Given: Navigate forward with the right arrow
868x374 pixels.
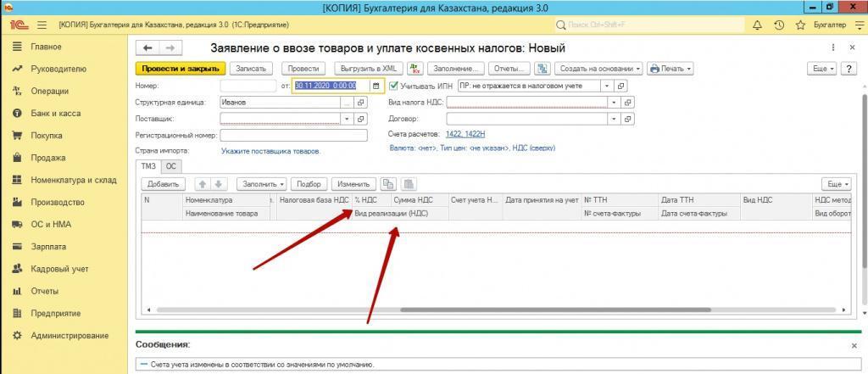Looking at the screenshot, I should 170,48.
